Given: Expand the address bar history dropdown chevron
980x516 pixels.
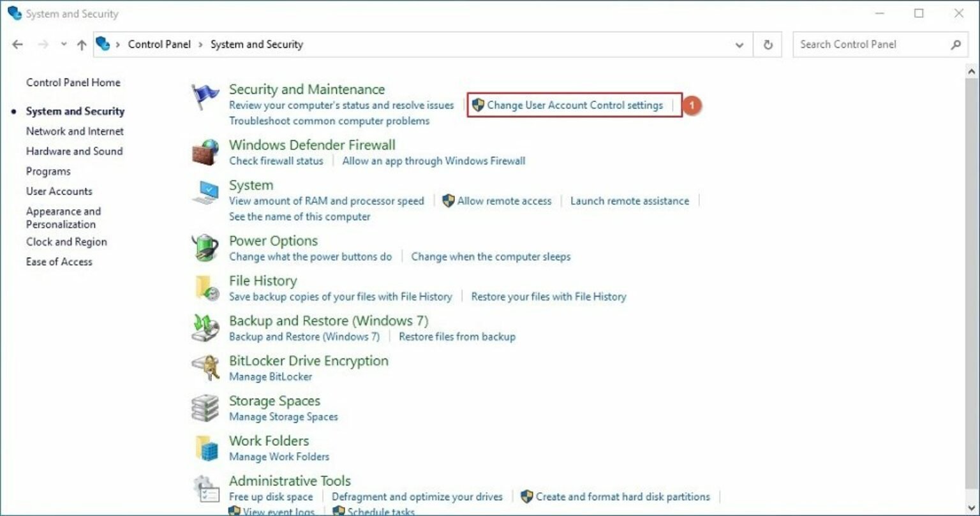Looking at the screenshot, I should click(x=739, y=45).
